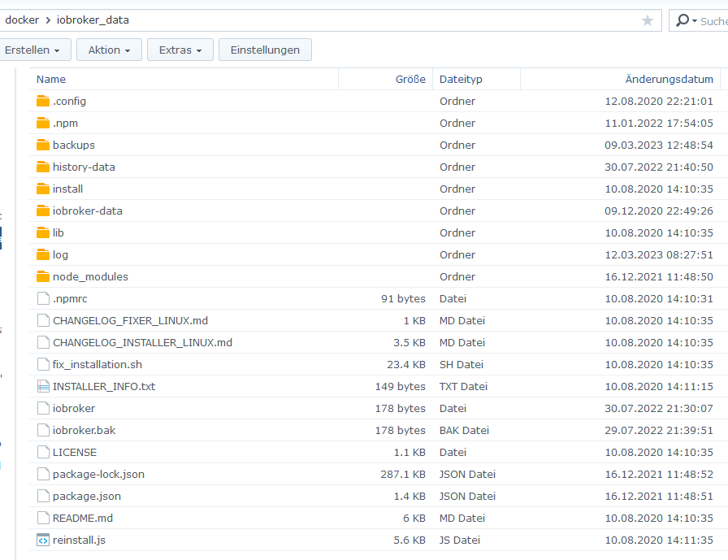The width and height of the screenshot is (728, 560).
Task: Click the SH Datei file type cell
Action: tap(461, 364)
